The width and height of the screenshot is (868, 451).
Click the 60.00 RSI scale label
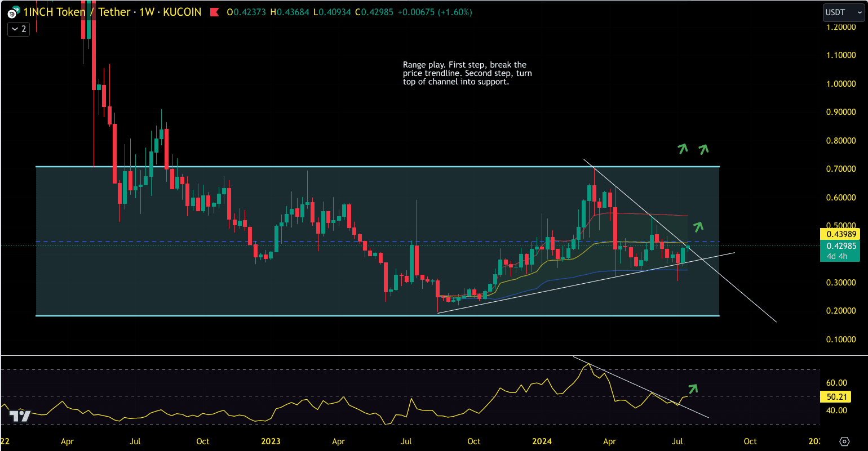tap(837, 383)
